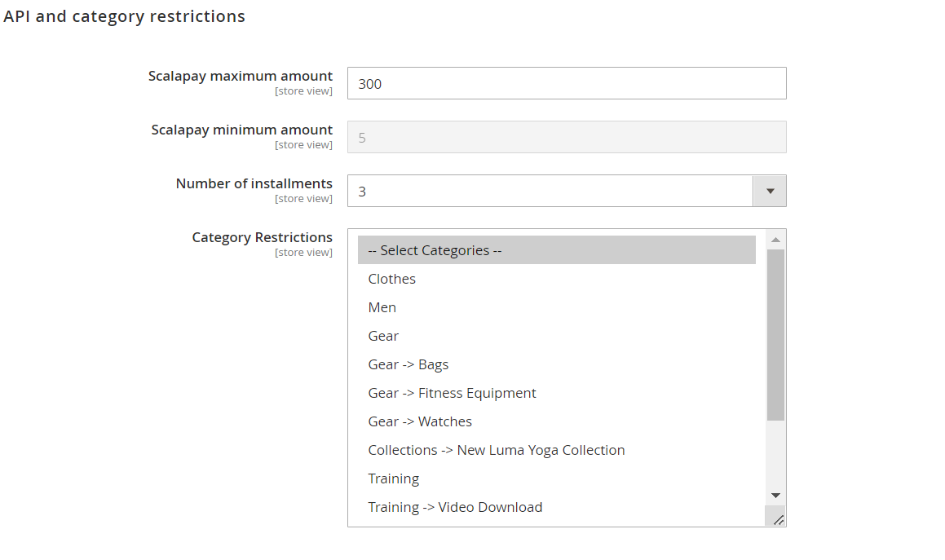
Task: Click the category list scroll down arrow
Action: click(x=775, y=496)
